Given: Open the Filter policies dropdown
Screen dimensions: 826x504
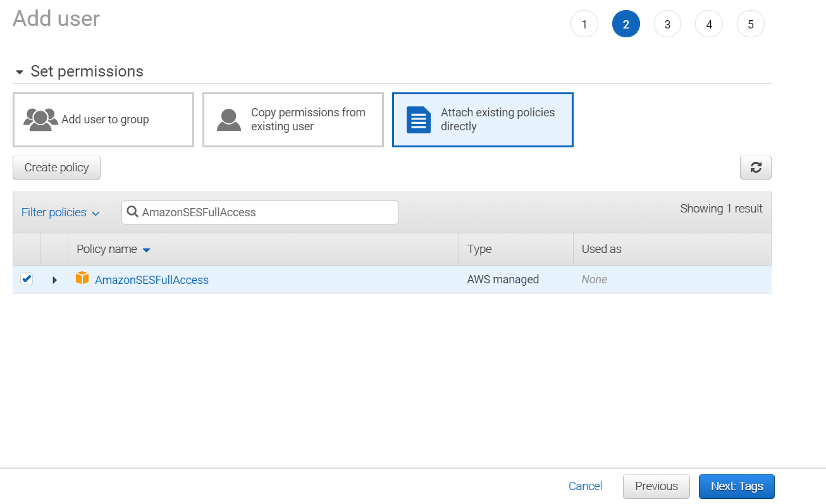Looking at the screenshot, I should 60,212.
